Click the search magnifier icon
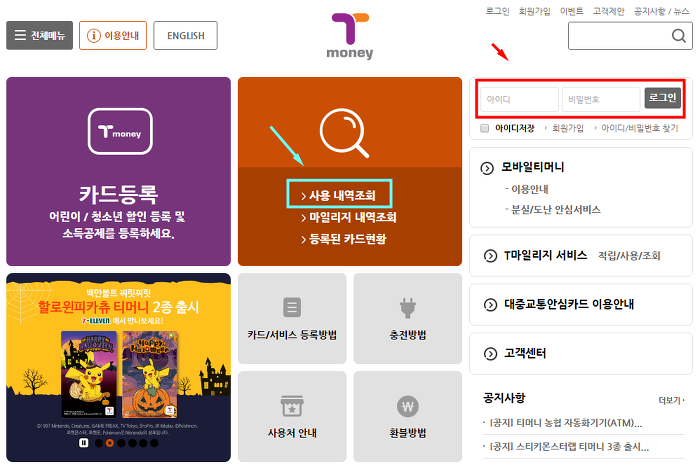 point(679,36)
